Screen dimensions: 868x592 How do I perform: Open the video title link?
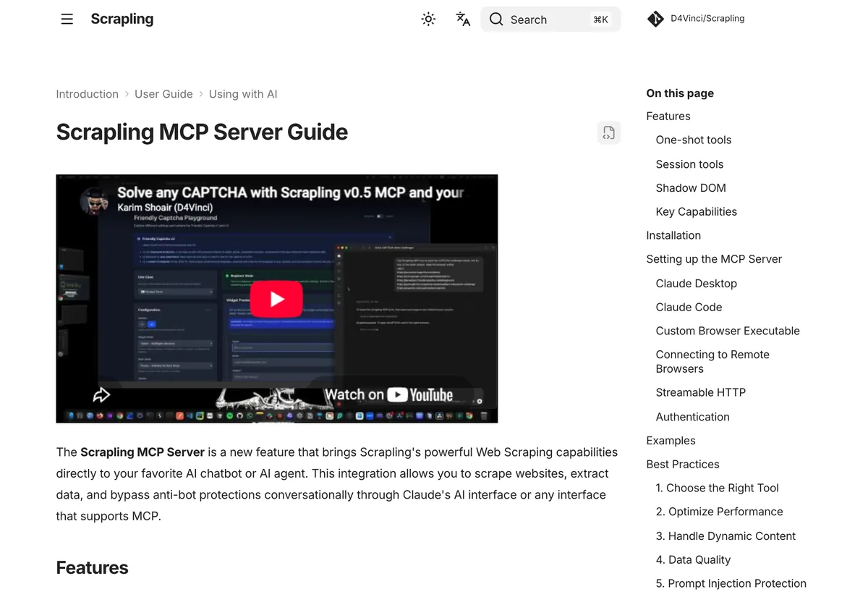(x=290, y=193)
